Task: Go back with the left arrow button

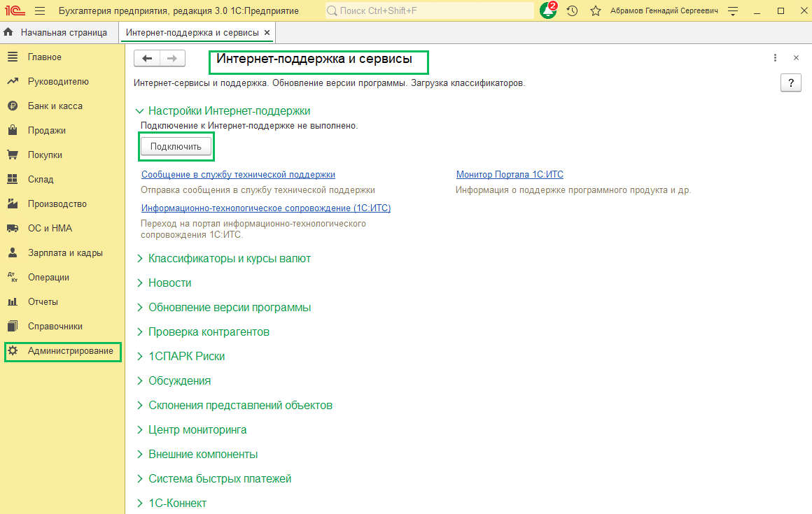Action: pyautogui.click(x=147, y=59)
